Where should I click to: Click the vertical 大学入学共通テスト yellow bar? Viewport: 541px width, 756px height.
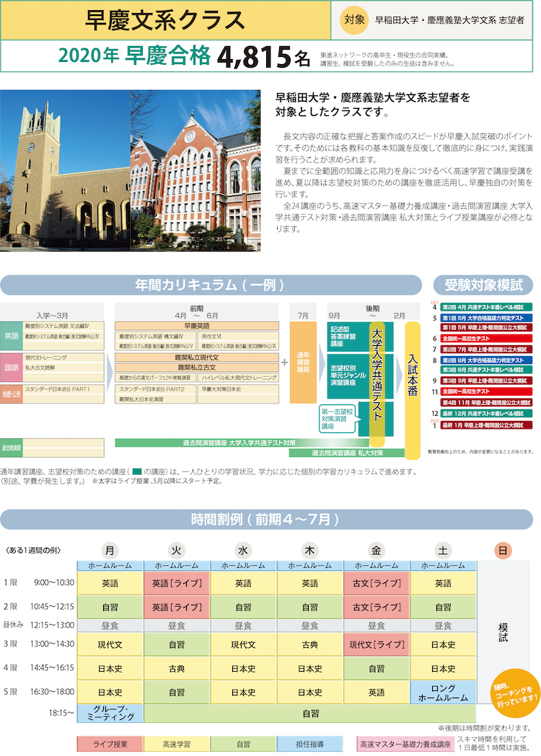[x=377, y=384]
